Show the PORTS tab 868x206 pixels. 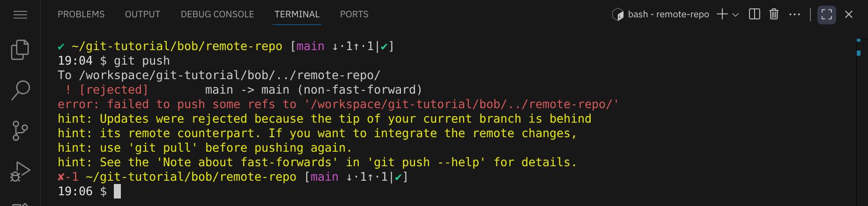pyautogui.click(x=354, y=15)
